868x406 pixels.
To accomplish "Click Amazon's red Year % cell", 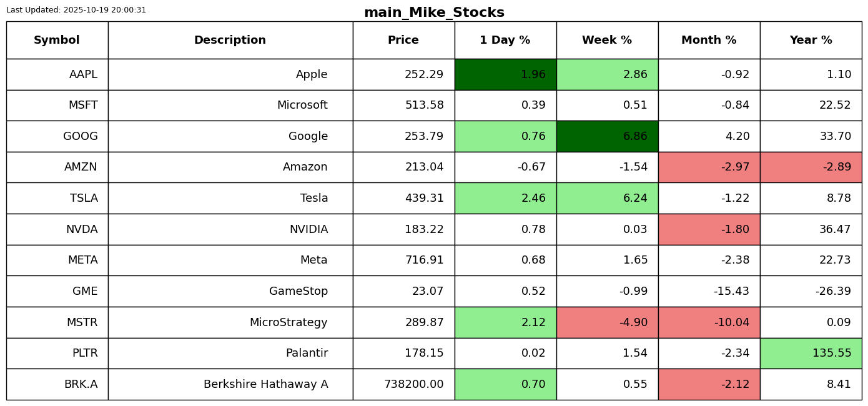I will click(x=811, y=167).
